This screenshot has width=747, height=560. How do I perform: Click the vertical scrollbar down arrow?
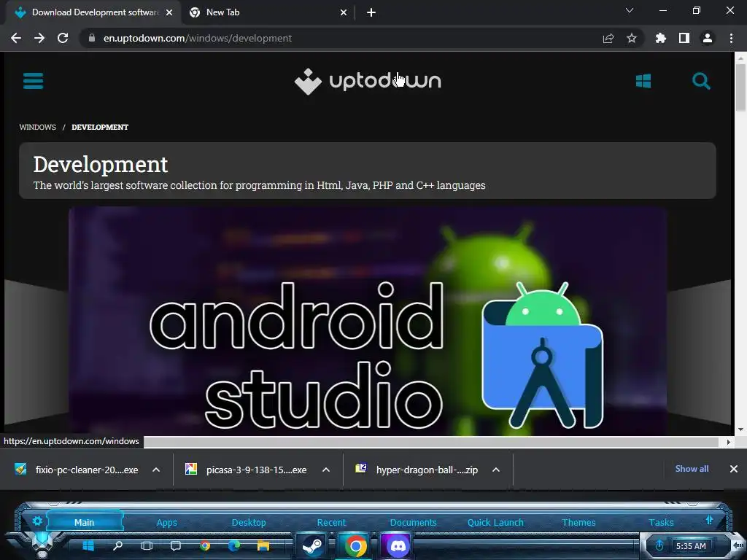tap(740, 429)
